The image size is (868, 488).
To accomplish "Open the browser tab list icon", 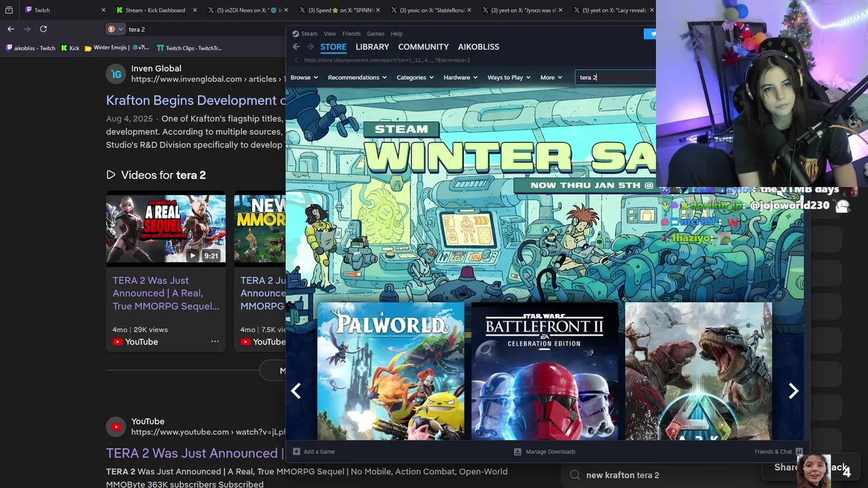I will coord(9,10).
